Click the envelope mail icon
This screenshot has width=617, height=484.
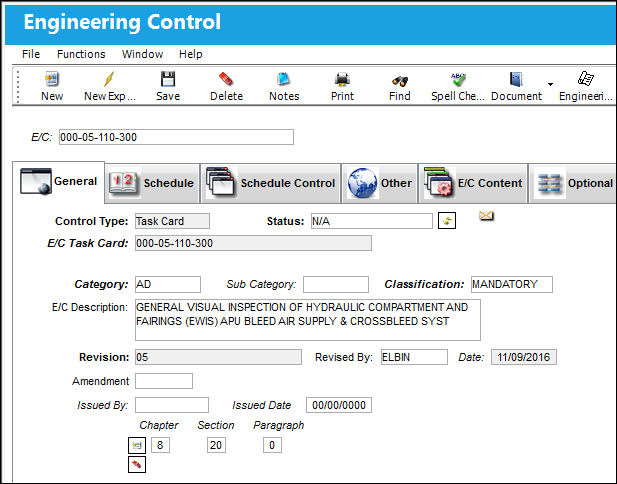tap(486, 216)
